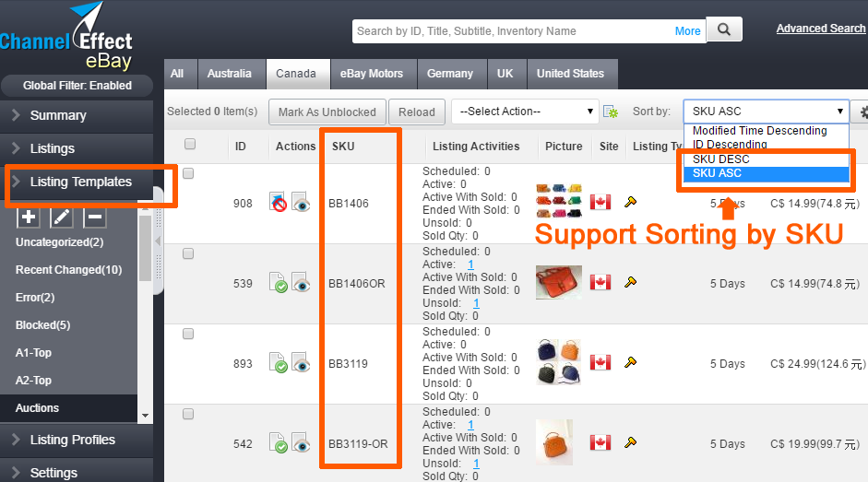This screenshot has width=868, height=482.
Task: Open the Sort by SKU ASC dropdown
Action: pyautogui.click(x=767, y=112)
